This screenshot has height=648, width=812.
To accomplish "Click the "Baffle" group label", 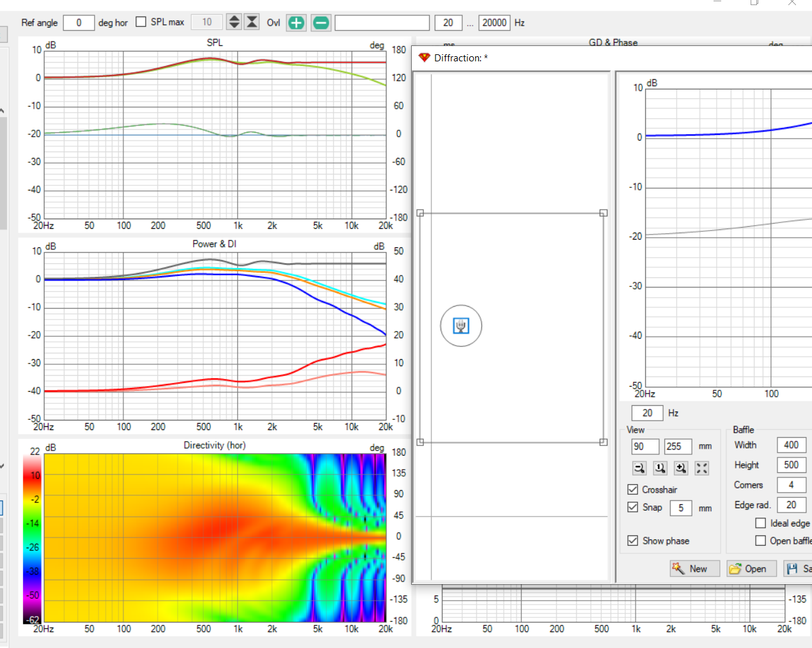I will pyautogui.click(x=744, y=429).
